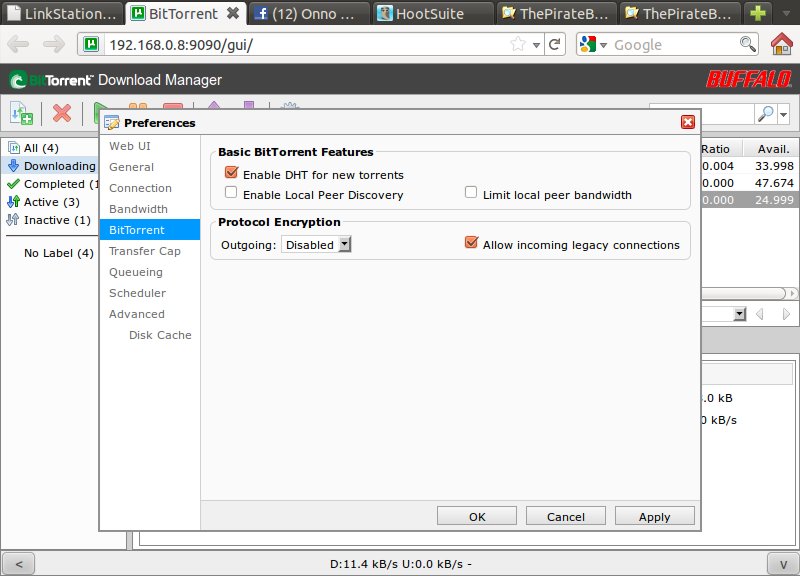This screenshot has height=576, width=800.
Task: Click the URL address field
Action: click(306, 45)
